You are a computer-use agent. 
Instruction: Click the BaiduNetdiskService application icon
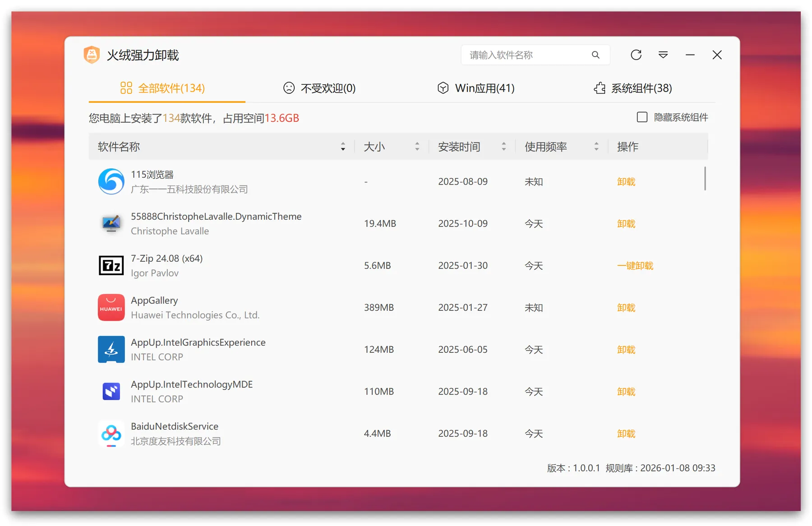click(111, 434)
